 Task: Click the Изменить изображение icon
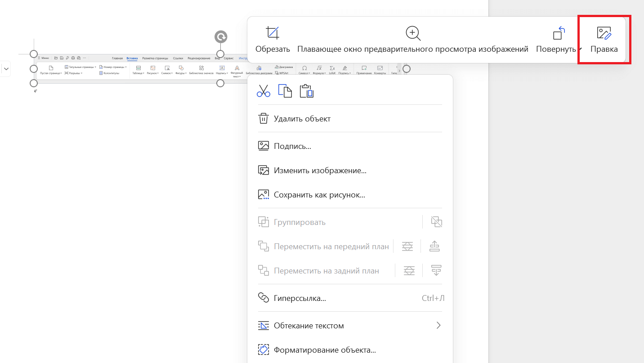pyautogui.click(x=264, y=170)
